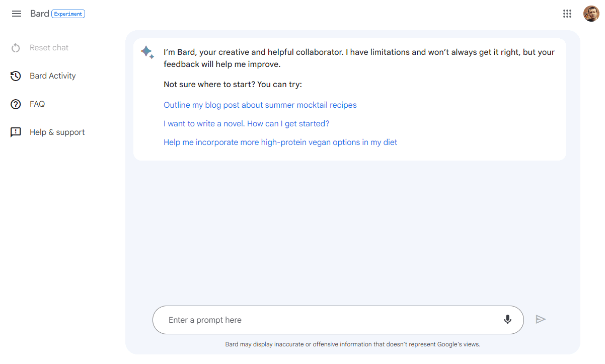Open the FAQ text entry in sidebar
The width and height of the screenshot is (605, 364).
click(x=37, y=104)
